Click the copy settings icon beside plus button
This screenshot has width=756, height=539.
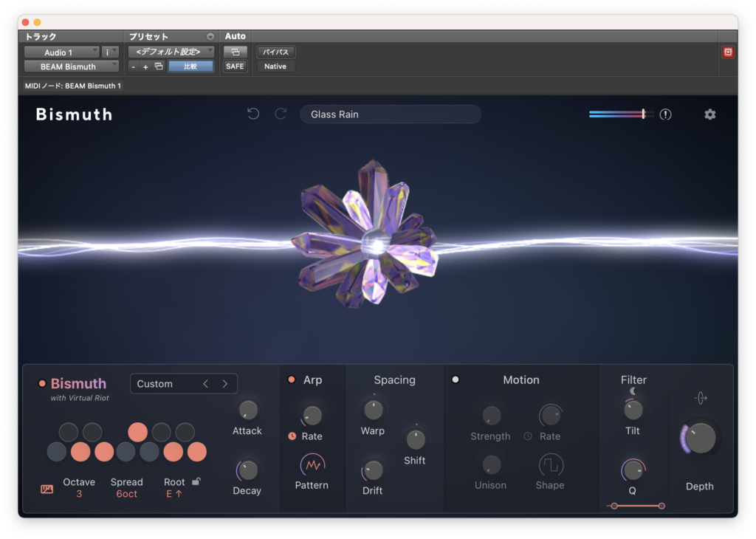click(159, 66)
